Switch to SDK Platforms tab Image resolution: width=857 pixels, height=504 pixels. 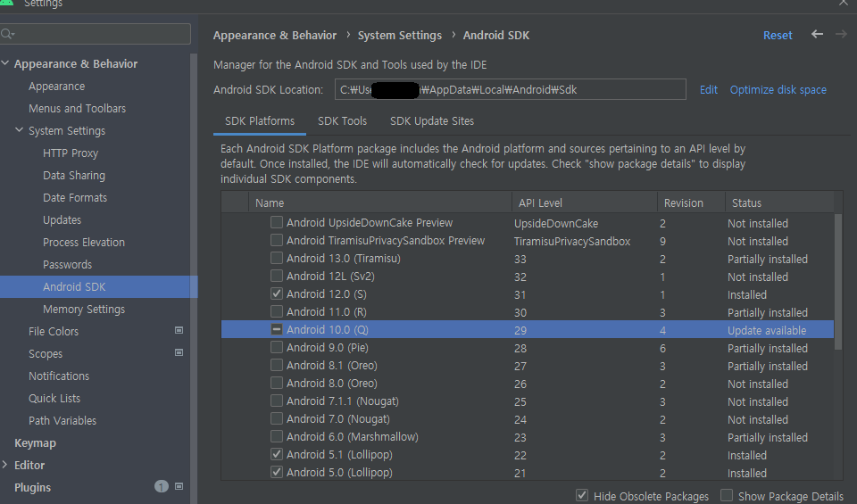pyautogui.click(x=260, y=121)
